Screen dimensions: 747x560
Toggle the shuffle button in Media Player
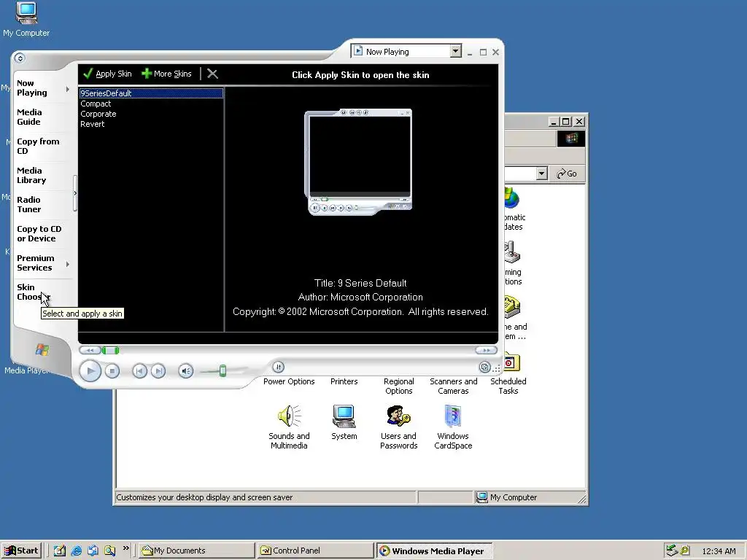278,367
